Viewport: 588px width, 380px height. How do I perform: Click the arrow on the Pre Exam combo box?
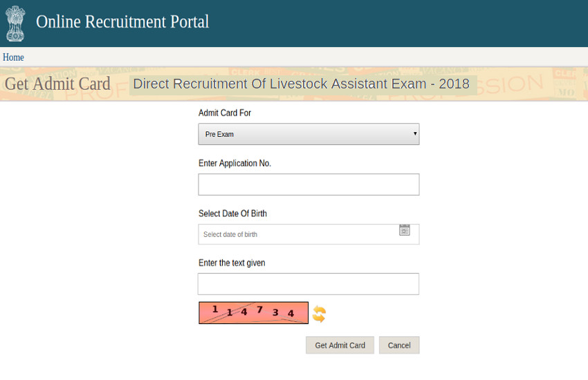click(414, 133)
